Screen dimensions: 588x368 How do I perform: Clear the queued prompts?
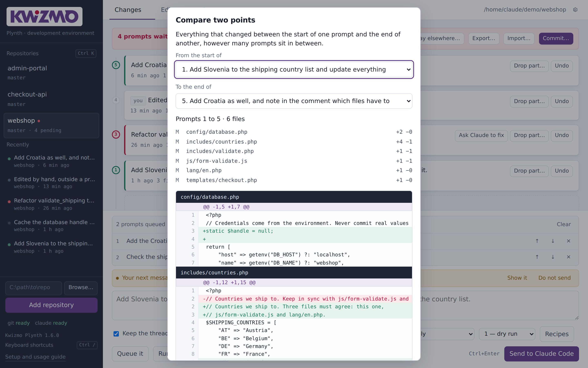[x=564, y=224]
